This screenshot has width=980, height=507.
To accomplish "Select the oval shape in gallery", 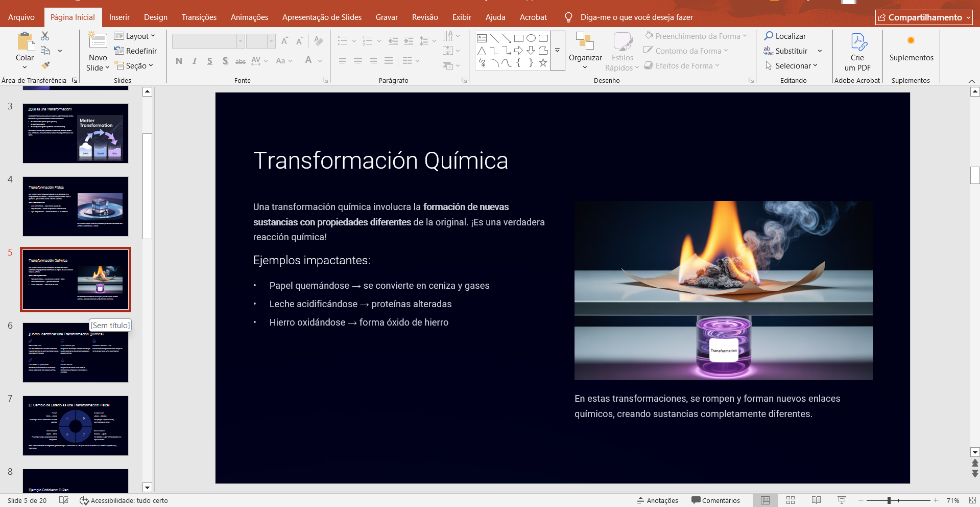I will [x=531, y=38].
